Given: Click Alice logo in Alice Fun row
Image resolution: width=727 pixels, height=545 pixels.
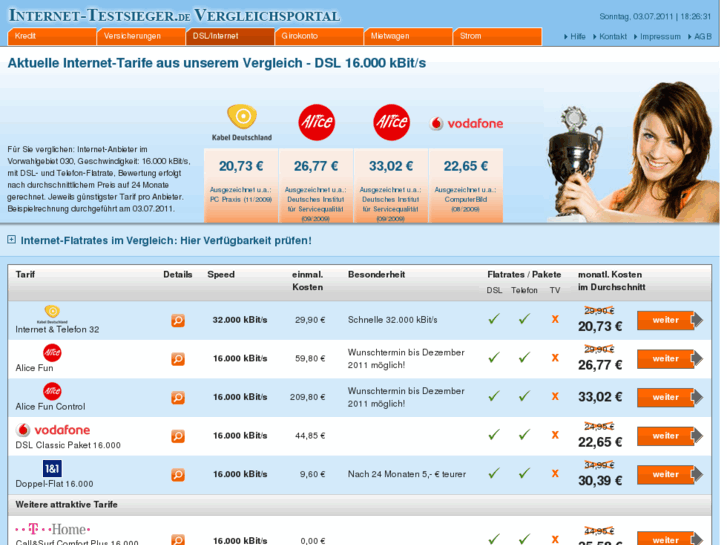Looking at the screenshot, I should click(52, 353).
